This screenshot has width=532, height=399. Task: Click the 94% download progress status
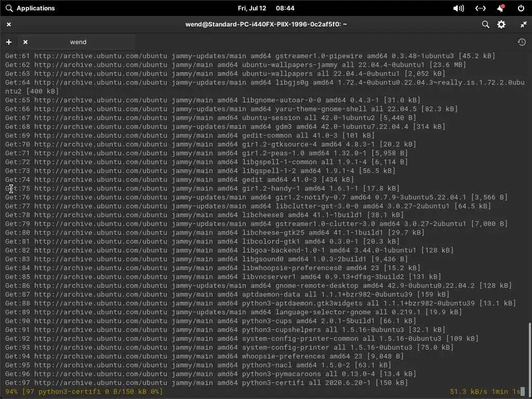[x=84, y=391]
